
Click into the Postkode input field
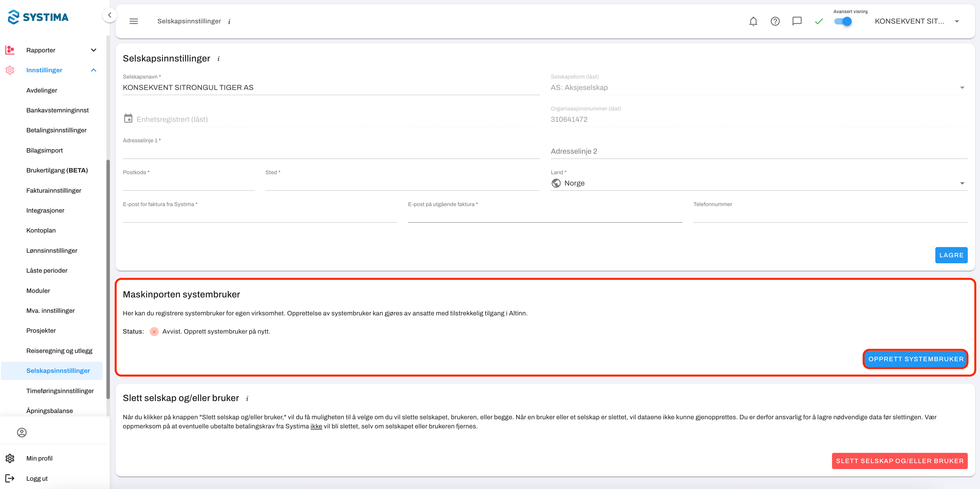pos(188,184)
